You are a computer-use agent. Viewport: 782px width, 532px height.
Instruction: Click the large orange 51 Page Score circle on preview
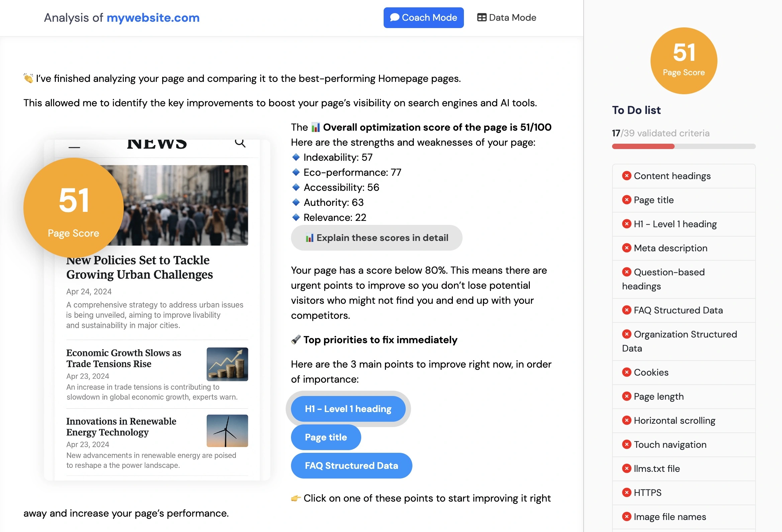click(x=73, y=208)
